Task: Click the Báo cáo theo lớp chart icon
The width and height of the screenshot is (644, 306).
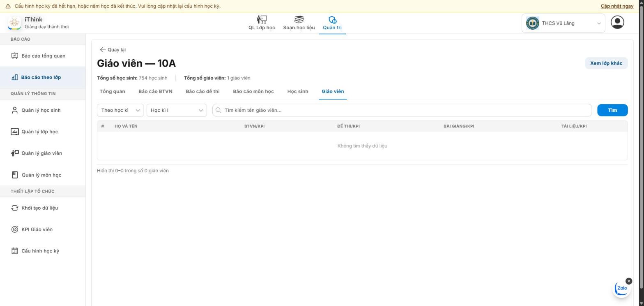Action: coord(15,77)
